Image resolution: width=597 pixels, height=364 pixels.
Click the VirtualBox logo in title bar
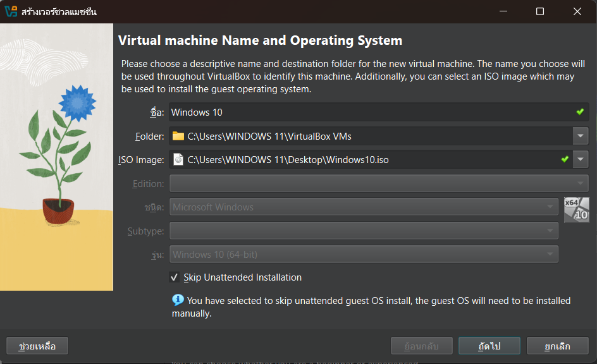(x=11, y=11)
